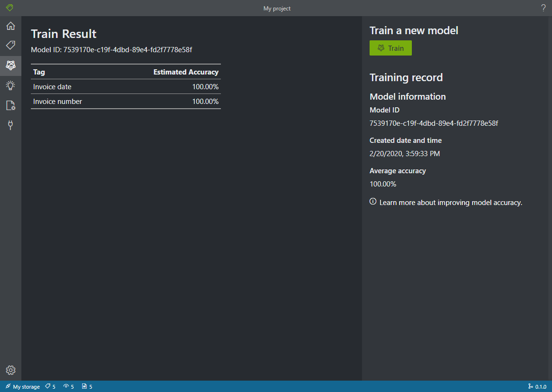Open the Tags Editor icon in sidebar
The width and height of the screenshot is (552, 392).
[x=10, y=45]
